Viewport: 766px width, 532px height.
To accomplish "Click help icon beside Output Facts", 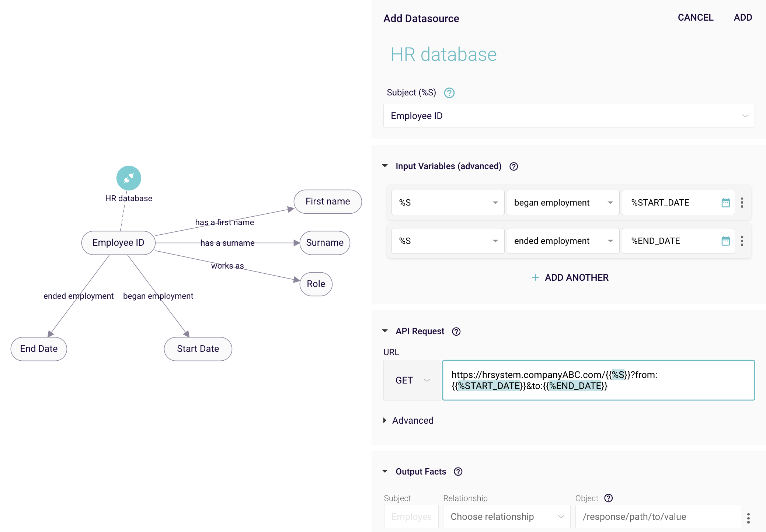I will tap(458, 472).
